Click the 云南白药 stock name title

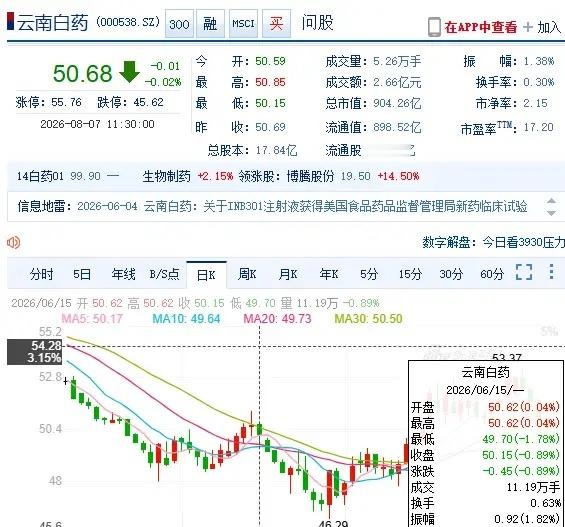point(53,23)
